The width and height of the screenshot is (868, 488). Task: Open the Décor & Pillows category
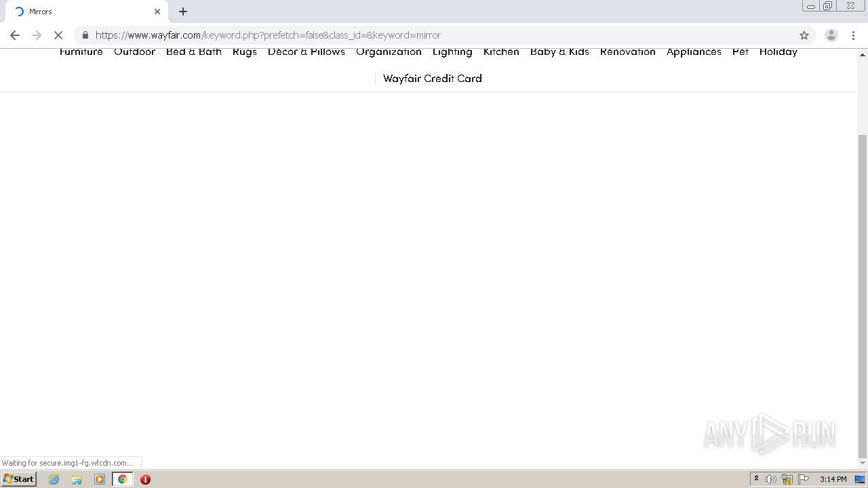coord(307,52)
